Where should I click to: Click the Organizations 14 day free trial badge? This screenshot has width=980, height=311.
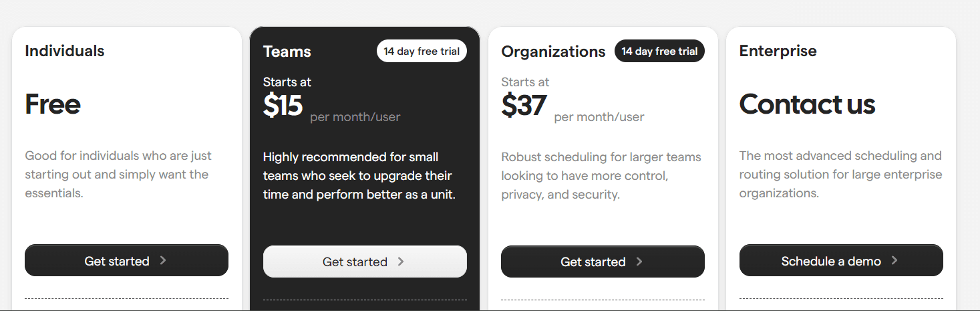point(659,51)
